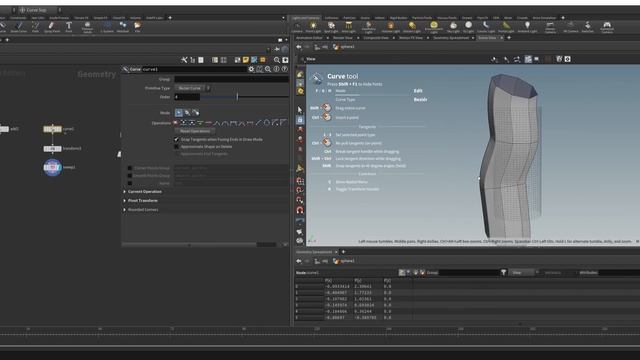Add an Ambient Light from shelf
Viewport: 640px width, 360px height.
[x=527, y=27]
